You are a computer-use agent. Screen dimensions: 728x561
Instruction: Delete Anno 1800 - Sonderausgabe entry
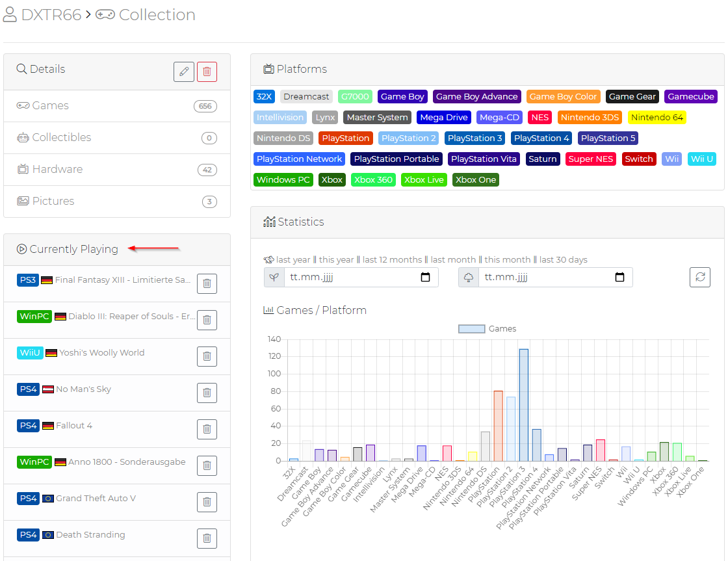click(207, 465)
